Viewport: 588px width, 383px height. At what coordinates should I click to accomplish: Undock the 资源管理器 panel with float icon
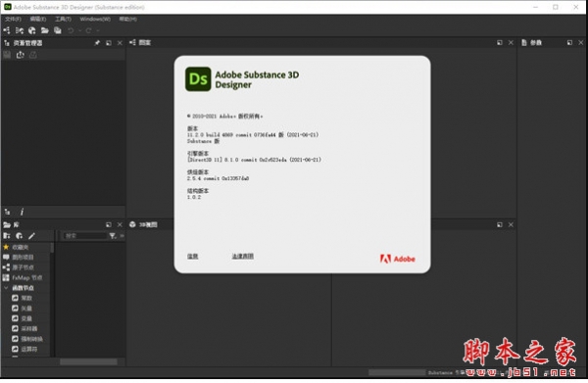[x=109, y=43]
